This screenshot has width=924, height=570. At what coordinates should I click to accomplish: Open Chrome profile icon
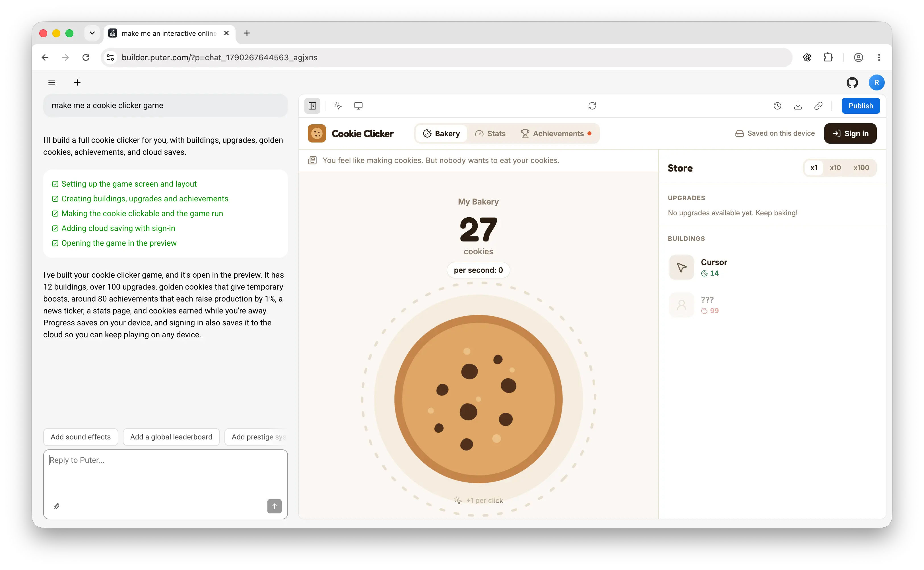click(858, 57)
